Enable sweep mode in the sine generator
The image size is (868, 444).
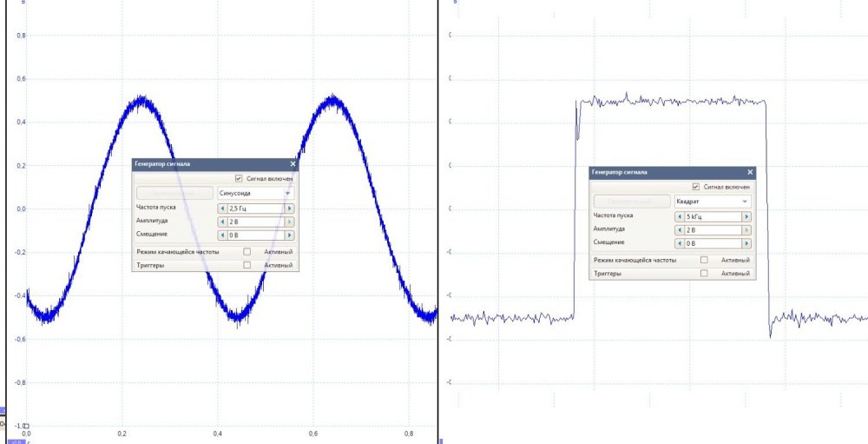(247, 252)
